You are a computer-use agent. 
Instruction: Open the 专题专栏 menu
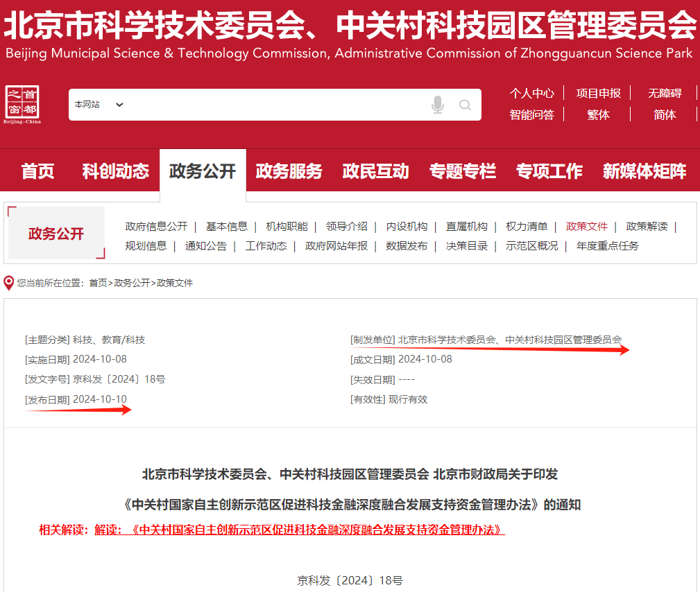point(462,171)
